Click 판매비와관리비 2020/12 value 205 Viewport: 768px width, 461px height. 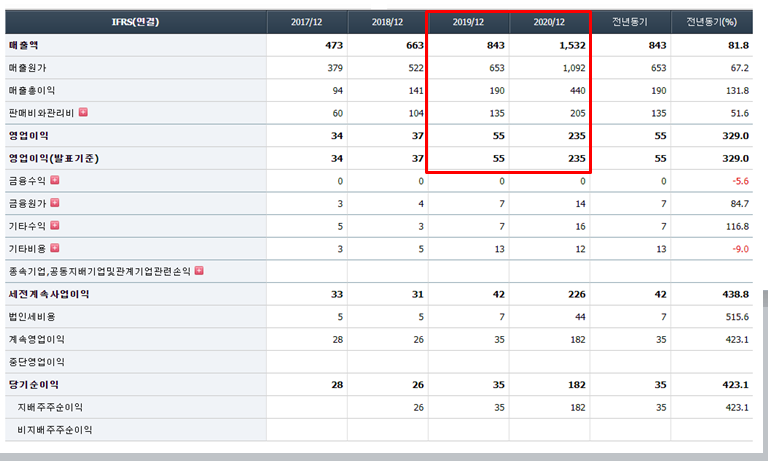578,113
